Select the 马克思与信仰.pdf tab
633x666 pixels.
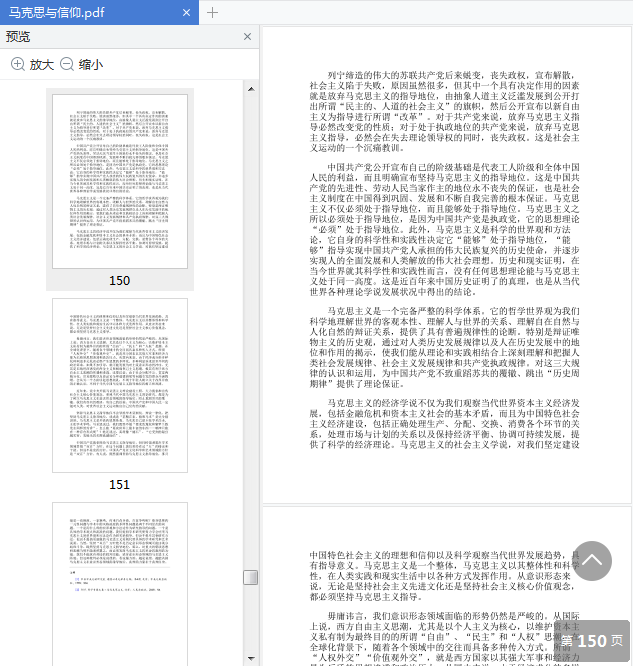tap(99, 12)
